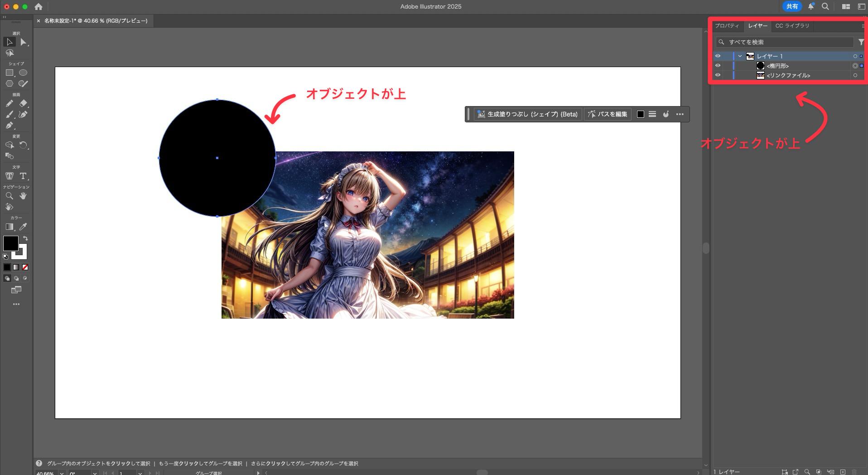Swap fill and stroke colors
The image size is (868, 475).
coord(25,238)
